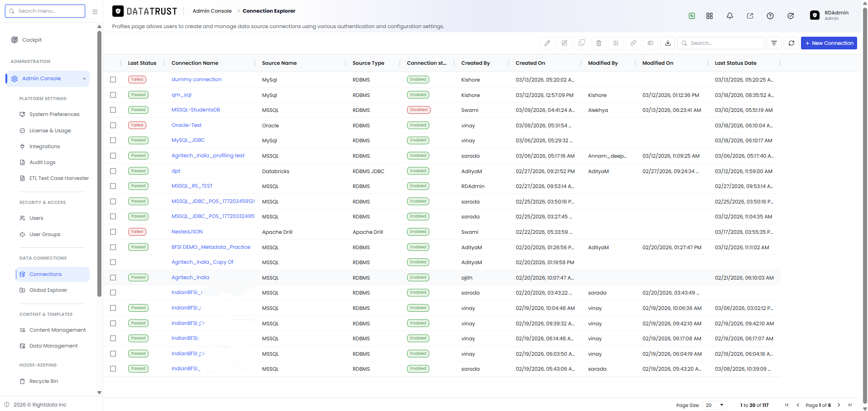The height and width of the screenshot is (411, 868).
Task: Open Global Explorer in sidebar
Action: click(x=48, y=290)
